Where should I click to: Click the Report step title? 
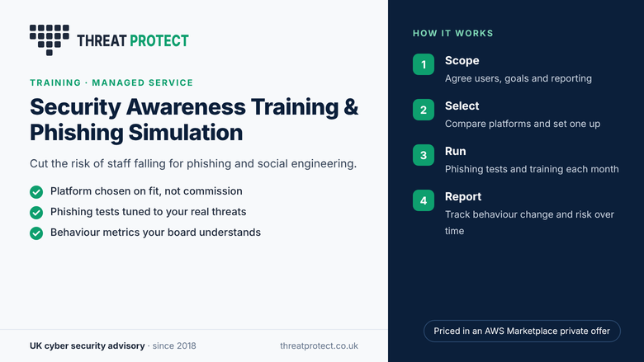tap(463, 197)
